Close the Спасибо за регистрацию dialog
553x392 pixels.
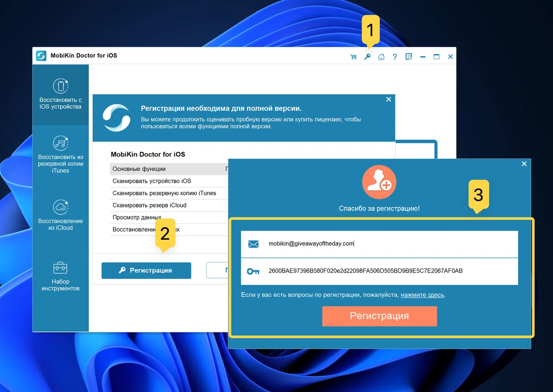click(x=524, y=164)
